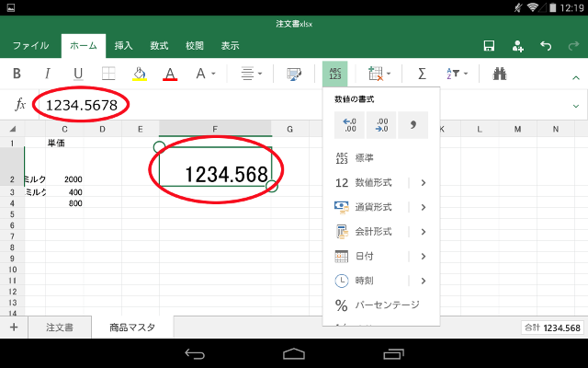
Task: Select cell with value 800
Action: (x=64, y=203)
